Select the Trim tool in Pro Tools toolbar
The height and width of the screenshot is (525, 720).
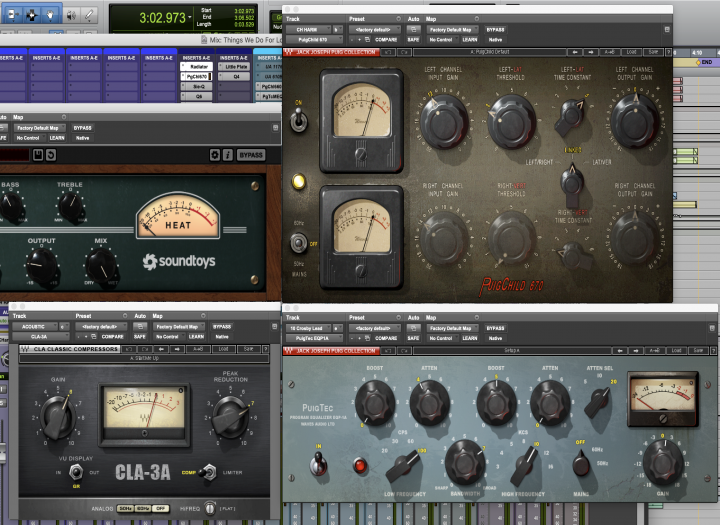(x=12, y=15)
